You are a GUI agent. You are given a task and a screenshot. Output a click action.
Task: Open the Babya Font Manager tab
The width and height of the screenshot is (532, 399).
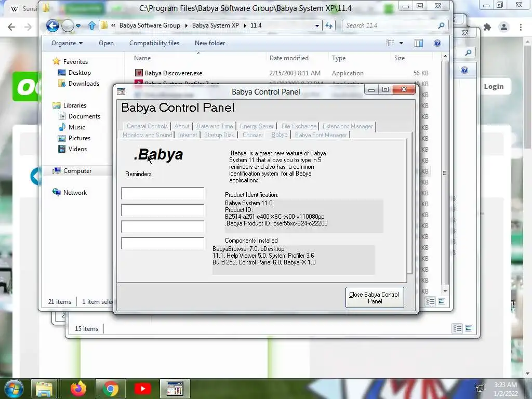pos(321,135)
